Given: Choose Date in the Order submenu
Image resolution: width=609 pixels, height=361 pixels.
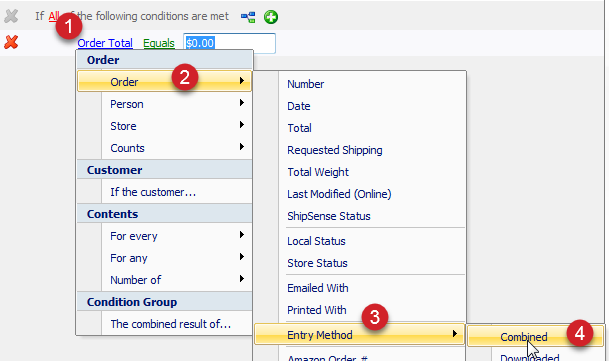Looking at the screenshot, I should point(299,106).
